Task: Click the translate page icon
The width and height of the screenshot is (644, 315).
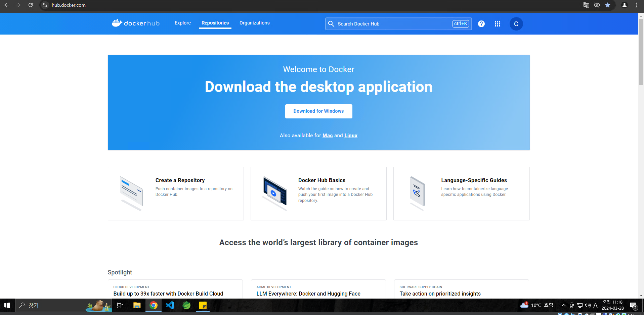Action: click(586, 5)
